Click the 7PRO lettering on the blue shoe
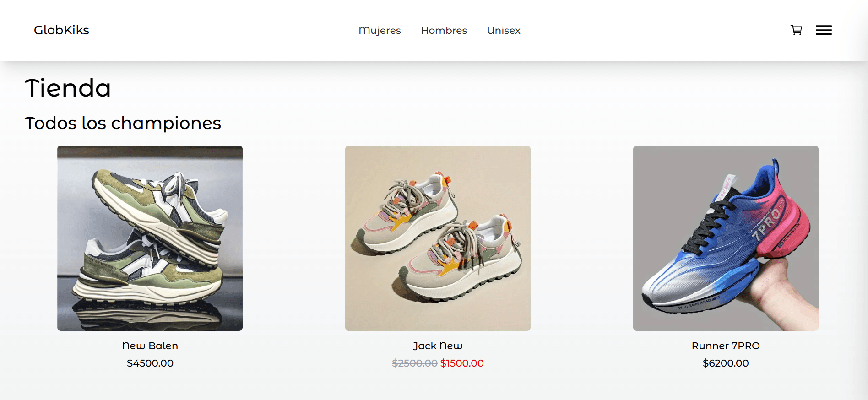This screenshot has height=400, width=868. (767, 224)
